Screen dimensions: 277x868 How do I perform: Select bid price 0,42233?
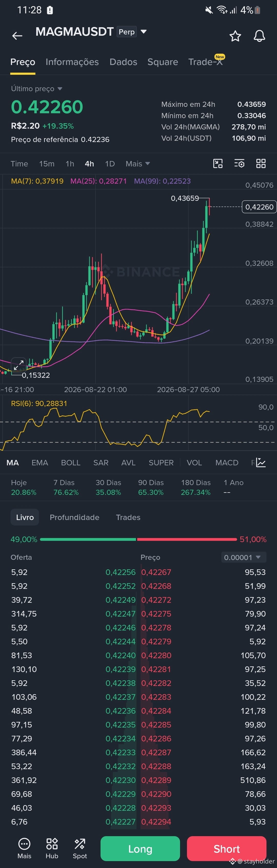click(121, 752)
